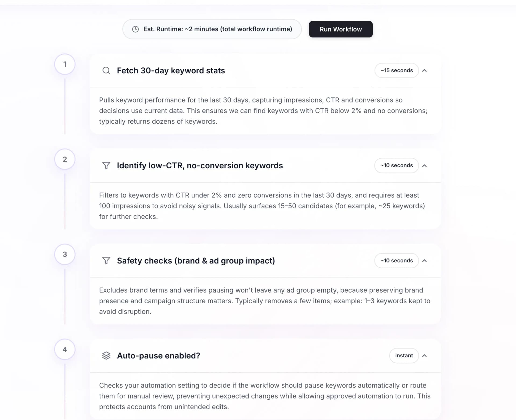
Task: Click the '~10 seconds' badge on step 2
Action: pos(396,165)
